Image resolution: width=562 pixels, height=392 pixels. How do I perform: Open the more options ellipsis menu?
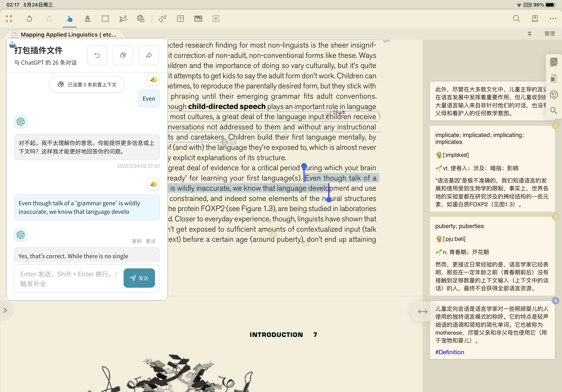(x=553, y=19)
